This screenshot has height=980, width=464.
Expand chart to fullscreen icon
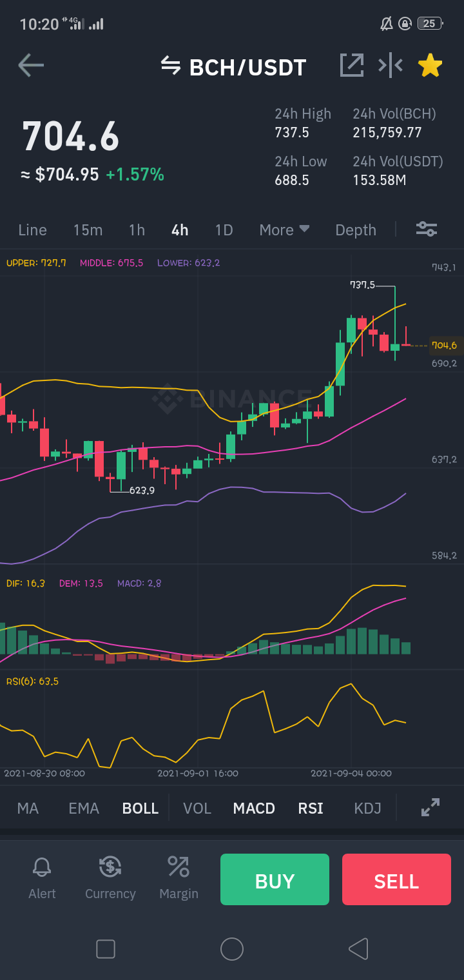[x=430, y=807]
